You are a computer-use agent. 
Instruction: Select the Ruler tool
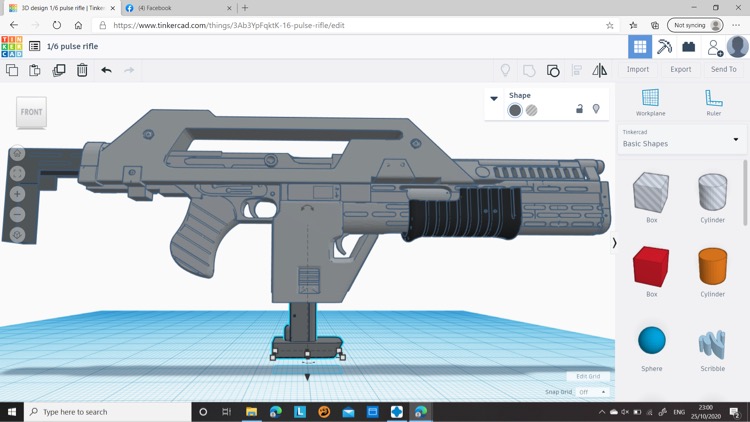714,102
